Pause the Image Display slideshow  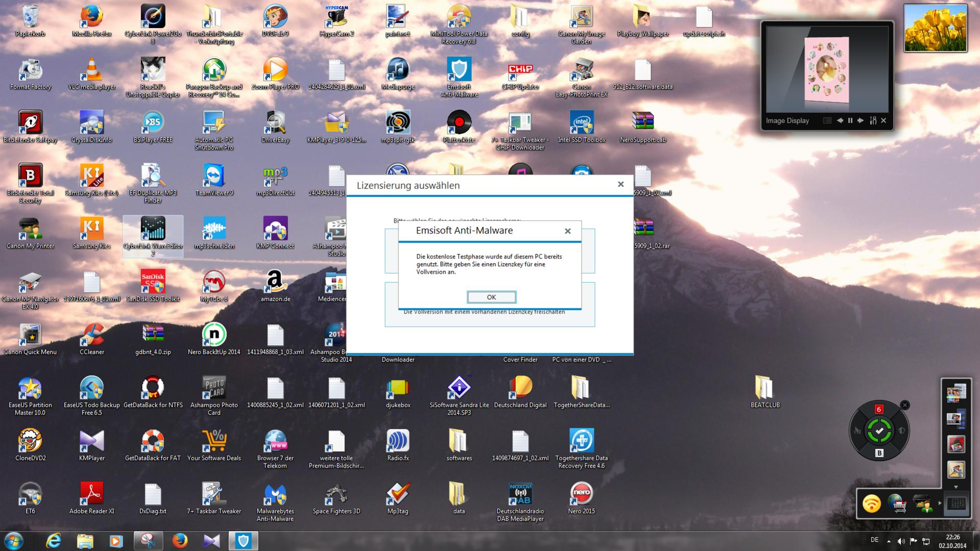tap(850, 121)
